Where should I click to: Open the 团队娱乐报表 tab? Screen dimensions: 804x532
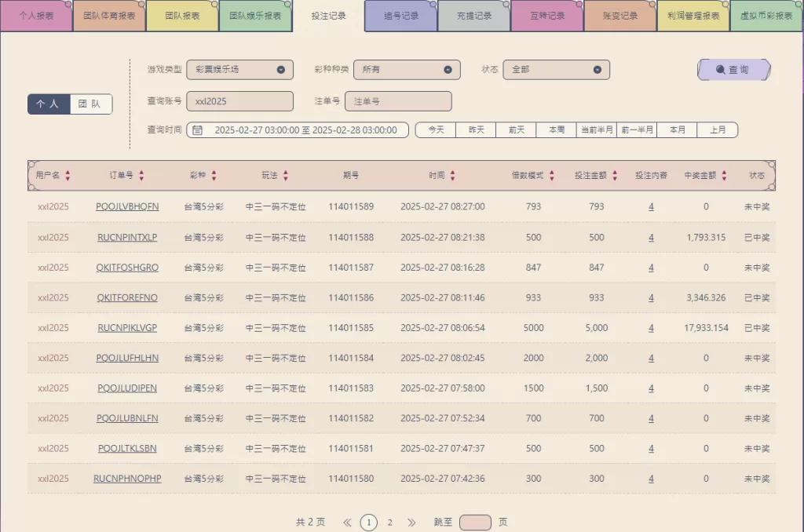[255, 16]
